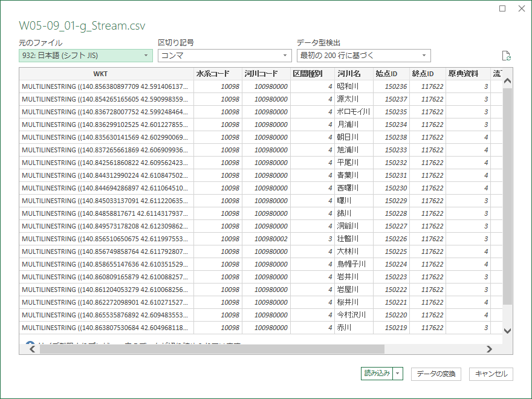Open the 元のファイル encoding dropdown
The width and height of the screenshot is (532, 399).
pyautogui.click(x=85, y=56)
